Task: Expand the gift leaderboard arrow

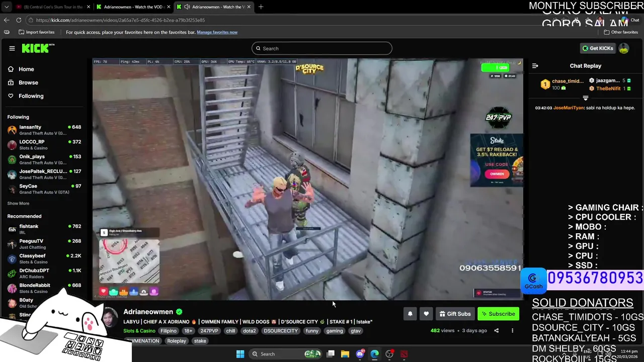Action: click(x=585, y=98)
